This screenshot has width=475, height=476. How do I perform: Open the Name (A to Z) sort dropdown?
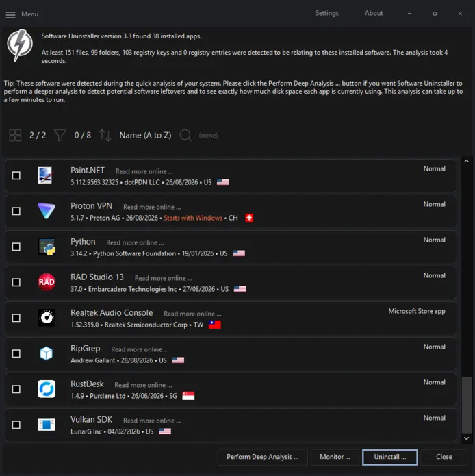click(145, 136)
